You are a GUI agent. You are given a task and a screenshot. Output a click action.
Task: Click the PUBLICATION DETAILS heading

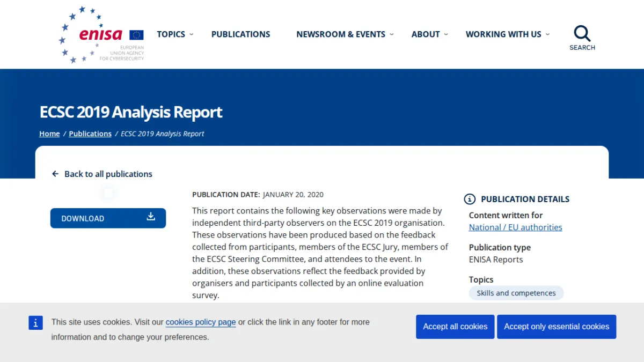[x=525, y=199]
